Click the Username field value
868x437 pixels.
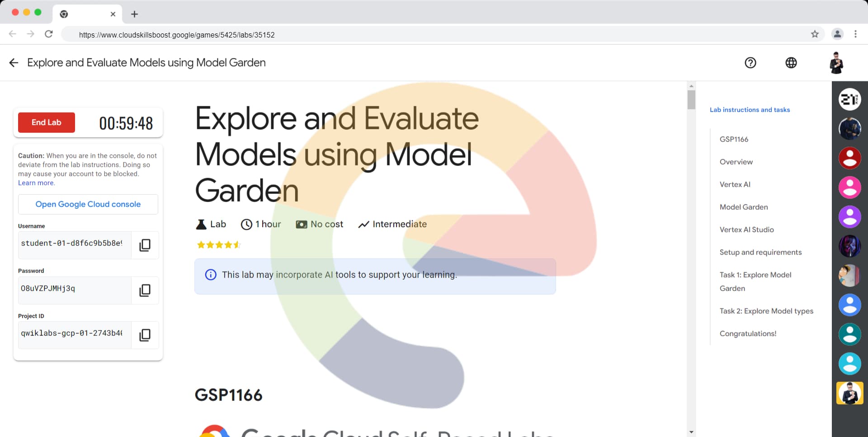point(75,245)
